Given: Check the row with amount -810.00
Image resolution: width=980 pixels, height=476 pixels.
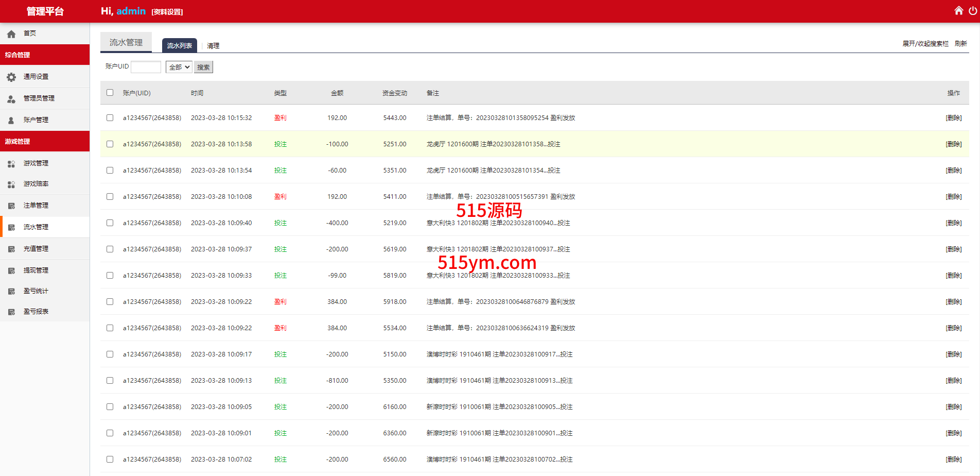Looking at the screenshot, I should [x=110, y=381].
